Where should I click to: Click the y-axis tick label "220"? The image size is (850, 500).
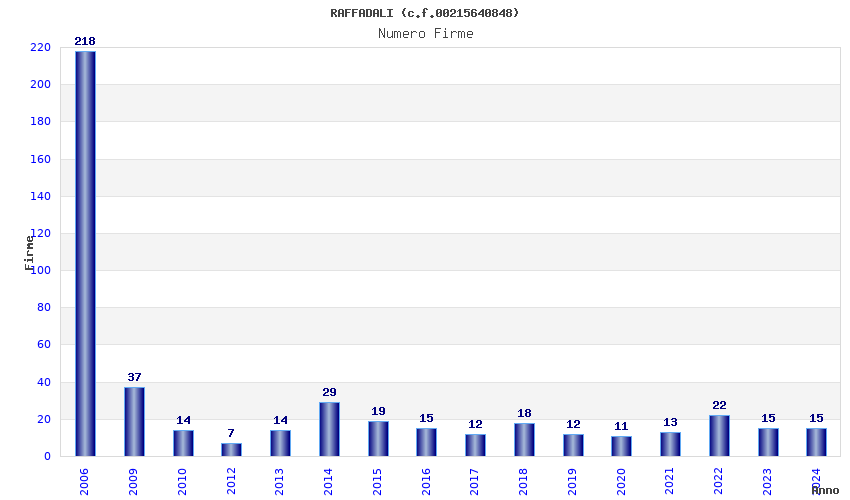click(x=41, y=48)
